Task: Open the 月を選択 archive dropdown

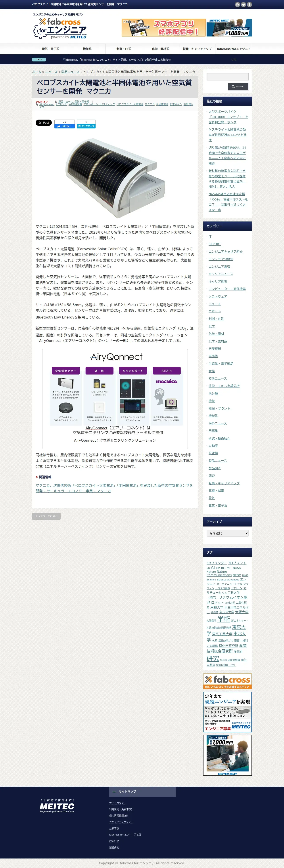Action: pyautogui.click(x=227, y=533)
